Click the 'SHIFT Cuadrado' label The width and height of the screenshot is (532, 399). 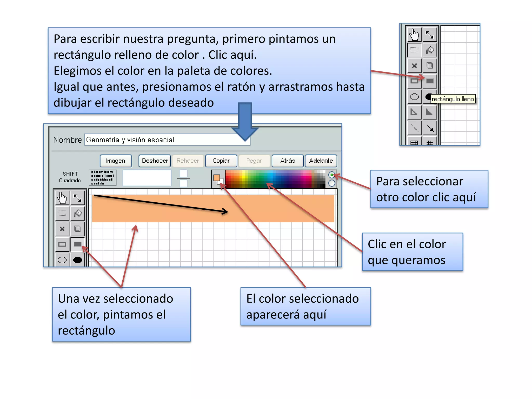click(x=70, y=177)
